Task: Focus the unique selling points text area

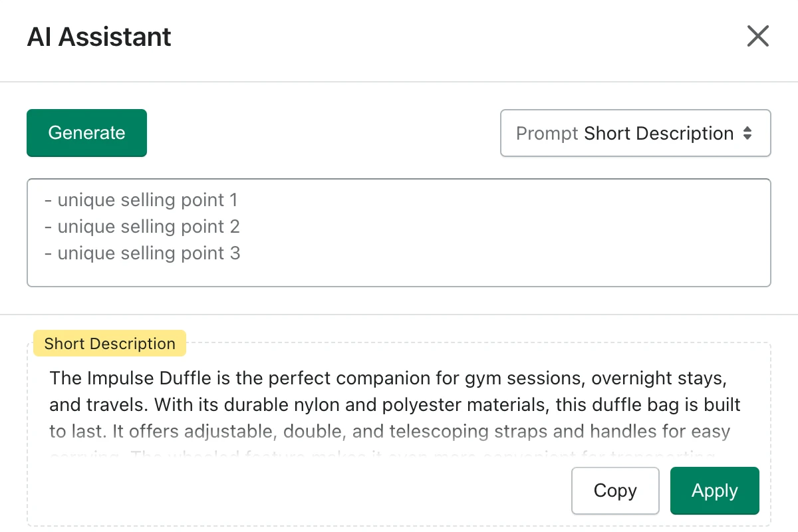Action: [399, 233]
